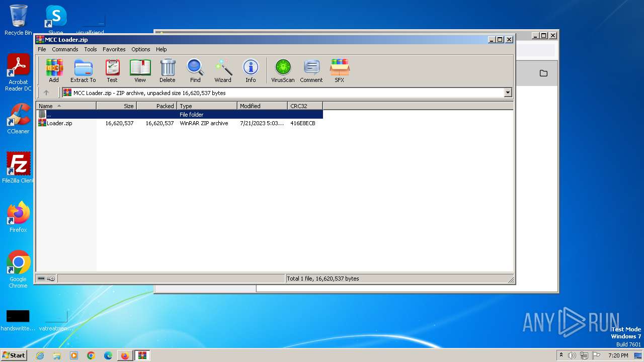This screenshot has width=644, height=362.
Task: Sort by Modified column header
Action: [x=262, y=106]
